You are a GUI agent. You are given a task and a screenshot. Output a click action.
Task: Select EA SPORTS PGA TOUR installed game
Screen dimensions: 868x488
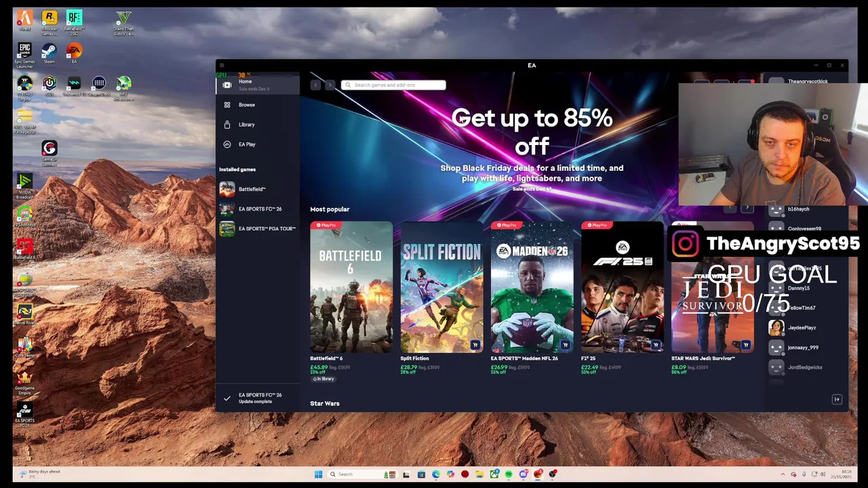click(x=258, y=228)
